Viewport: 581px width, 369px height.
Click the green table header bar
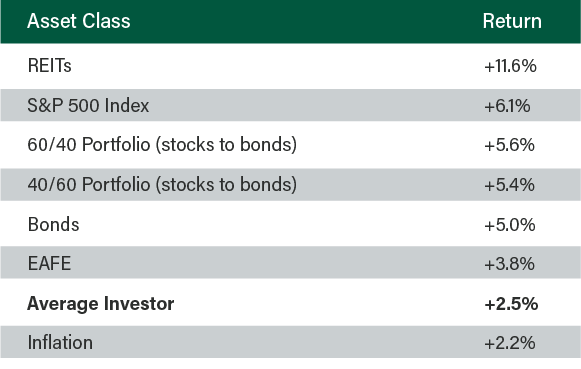[x=290, y=21]
